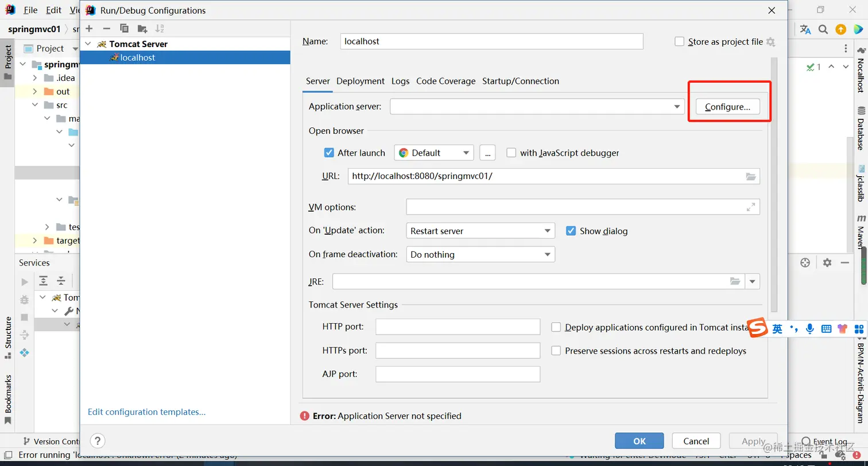
Task: Expand target folder in Project tree
Action: 34,240
